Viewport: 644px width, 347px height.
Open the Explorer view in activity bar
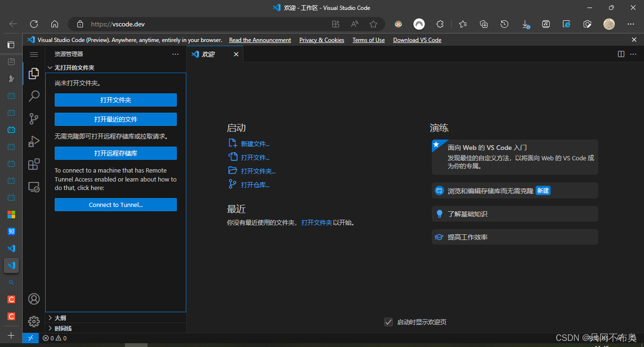pyautogui.click(x=34, y=73)
